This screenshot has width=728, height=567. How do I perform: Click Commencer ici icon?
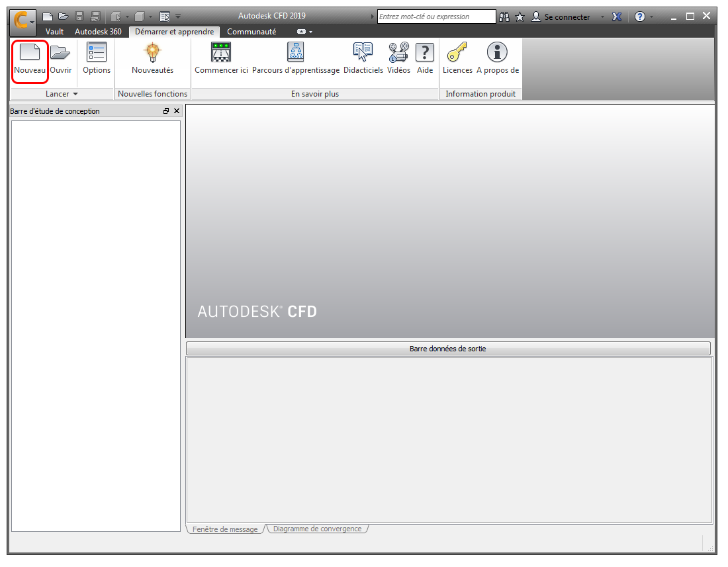pyautogui.click(x=221, y=59)
